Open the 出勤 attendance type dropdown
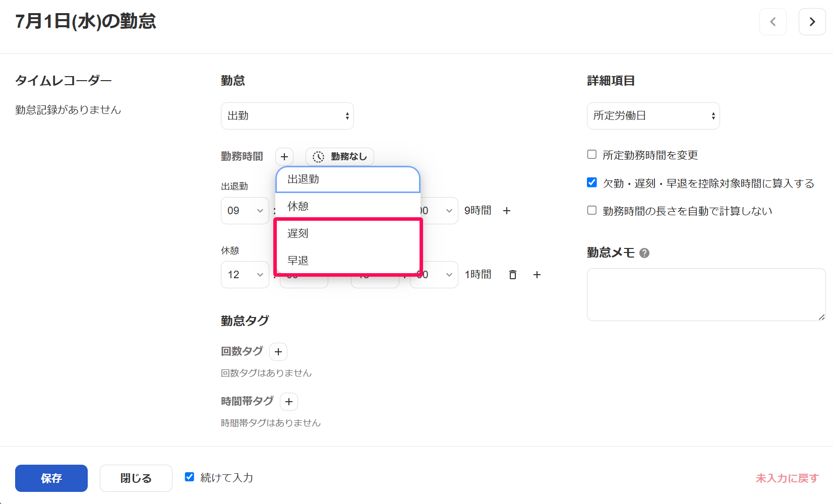 pos(287,116)
